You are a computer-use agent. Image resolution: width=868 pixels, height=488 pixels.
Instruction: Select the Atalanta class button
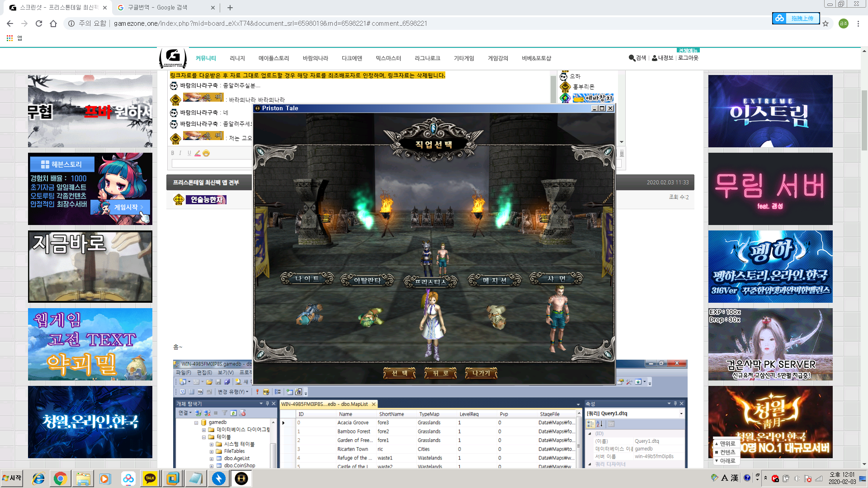click(367, 280)
